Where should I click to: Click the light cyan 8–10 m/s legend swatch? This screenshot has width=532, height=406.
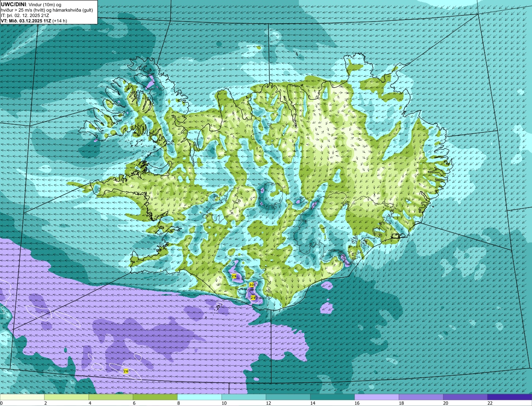pyautogui.click(x=199, y=397)
